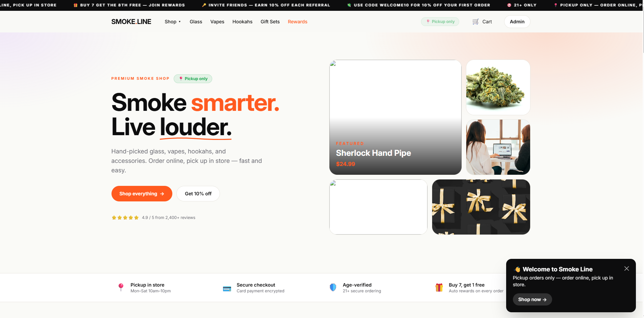Click banner Invite friends referral text
This screenshot has width=644, height=318.
click(x=269, y=5)
